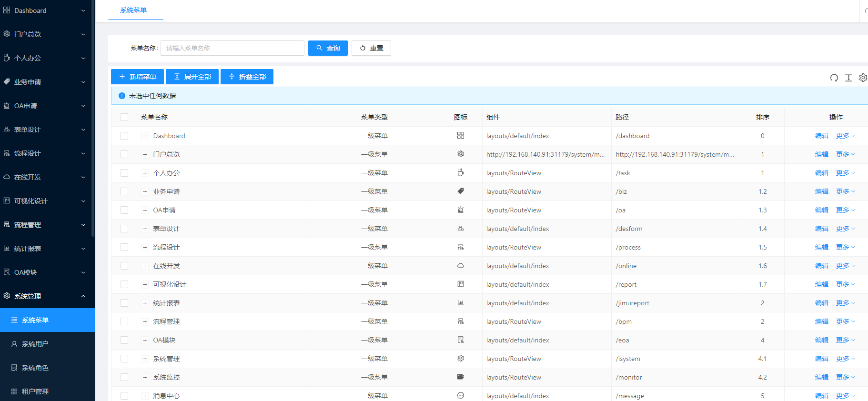The height and width of the screenshot is (401, 868).
Task: Expand the 业务申请 row in the table
Action: pos(145,191)
